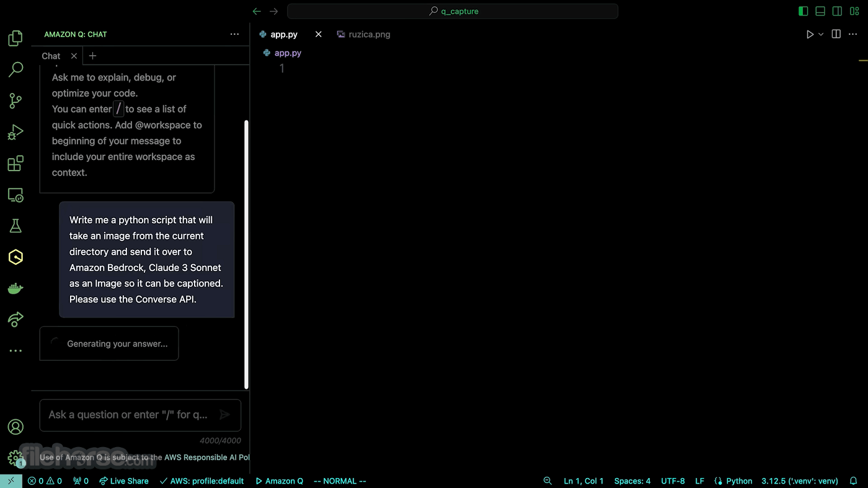Open the Search view icon
Image resolution: width=868 pixels, height=488 pixels.
15,69
